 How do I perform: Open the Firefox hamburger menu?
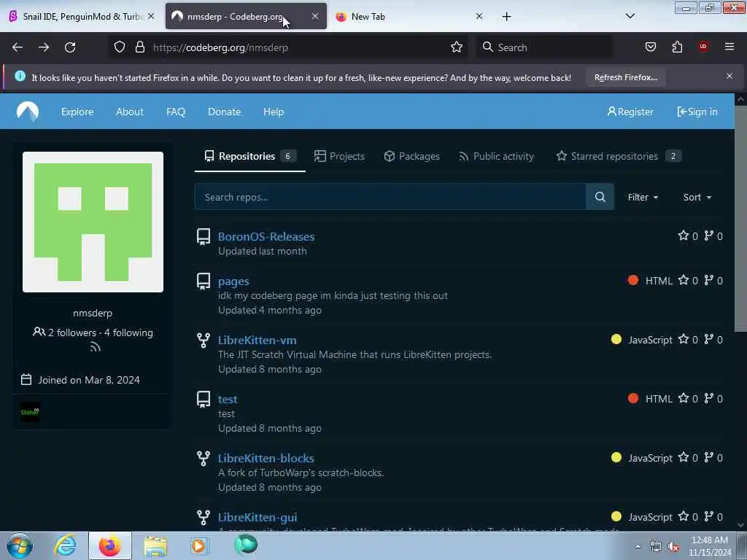729,46
